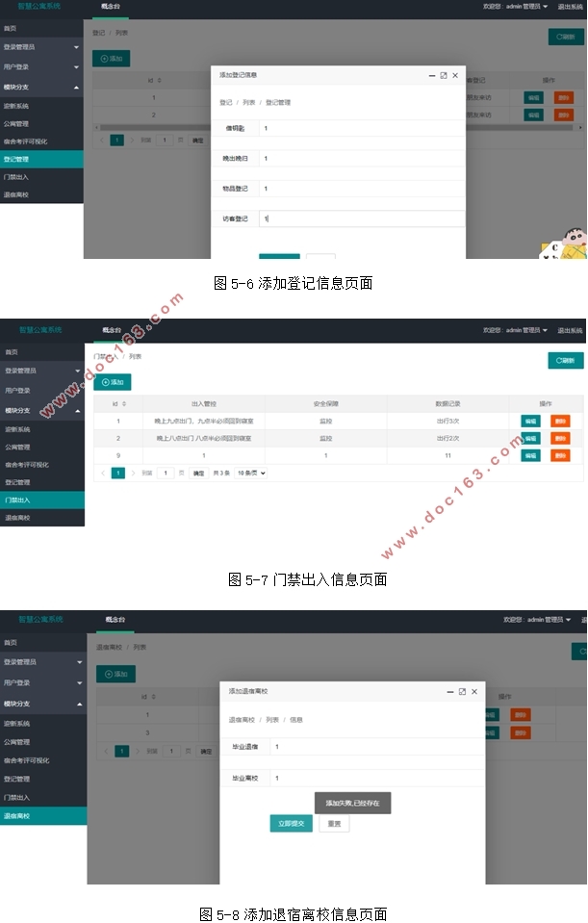Open 用户登录 in Figure 5-7 sidebar
Image resolution: width=588 pixels, height=923 pixels.
coord(42,390)
